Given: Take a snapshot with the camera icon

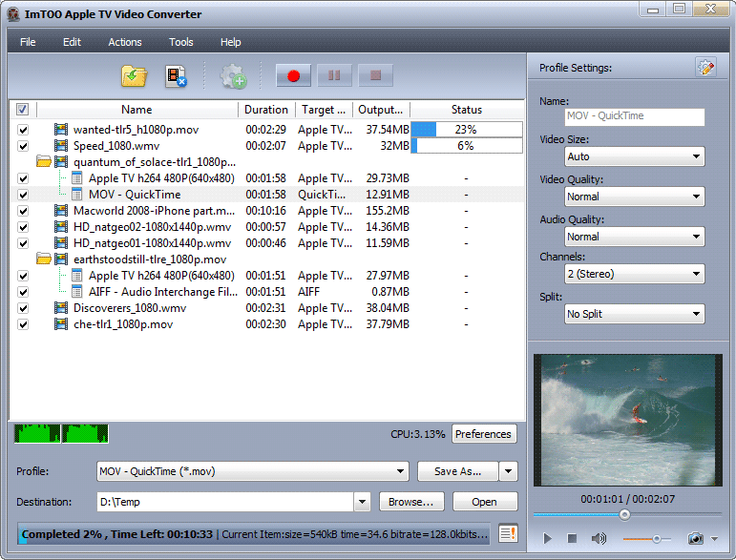Looking at the screenshot, I should pyautogui.click(x=695, y=538).
